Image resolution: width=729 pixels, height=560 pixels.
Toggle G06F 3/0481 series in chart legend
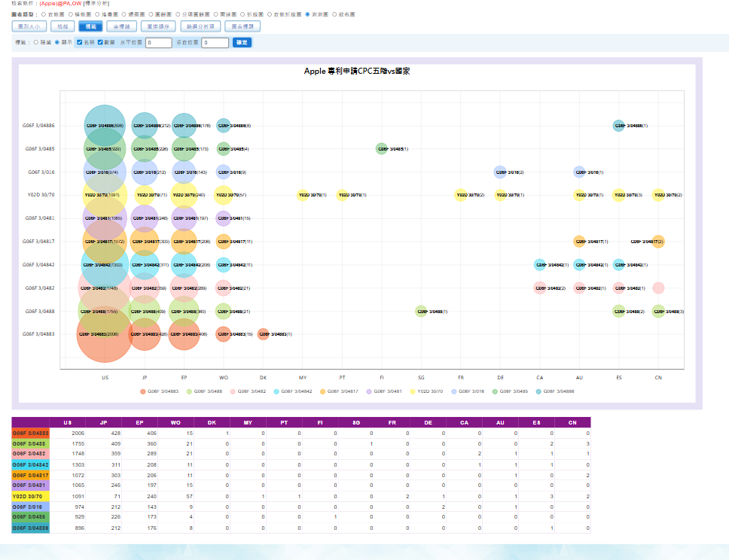(384, 391)
